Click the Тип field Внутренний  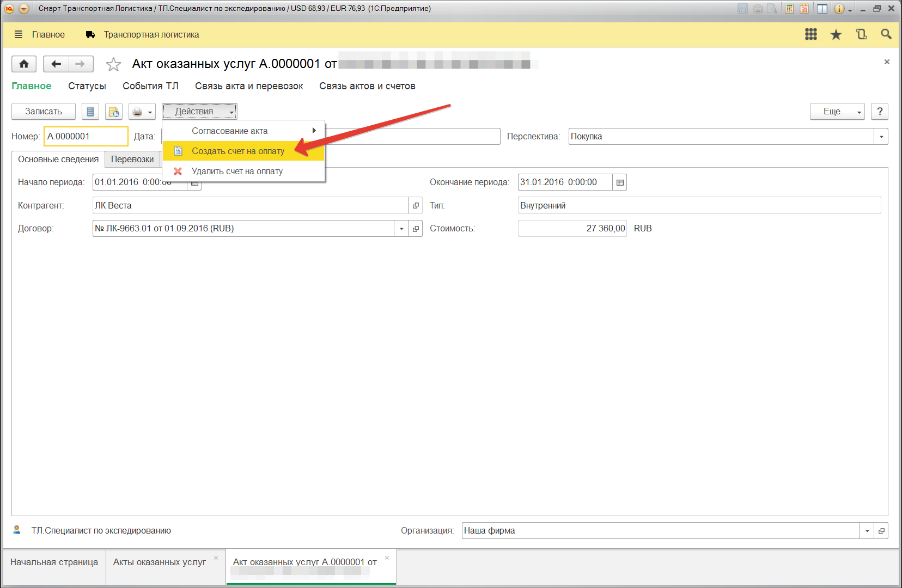point(699,205)
